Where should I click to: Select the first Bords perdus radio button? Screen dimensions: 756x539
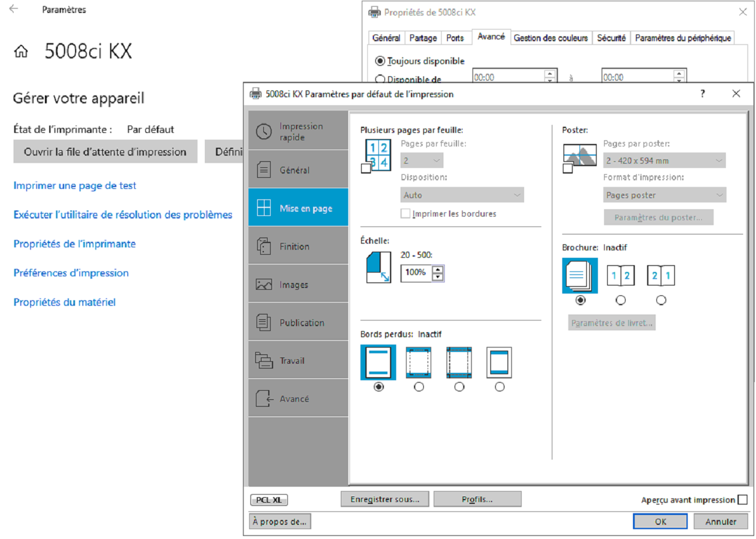(x=378, y=387)
